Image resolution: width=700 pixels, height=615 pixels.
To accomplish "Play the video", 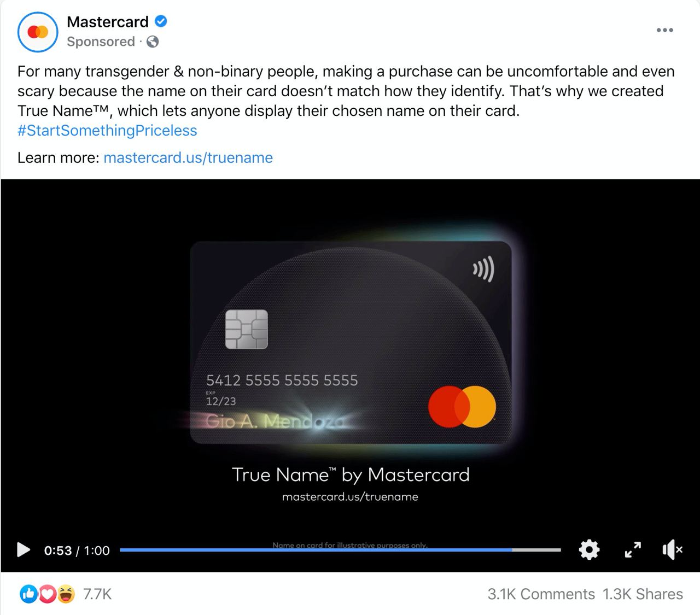I will click(x=23, y=549).
